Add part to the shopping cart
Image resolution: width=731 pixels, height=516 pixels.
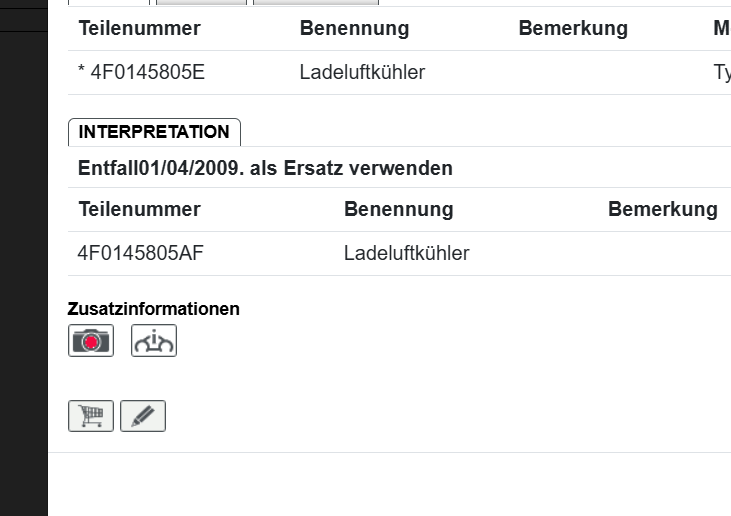(x=91, y=416)
